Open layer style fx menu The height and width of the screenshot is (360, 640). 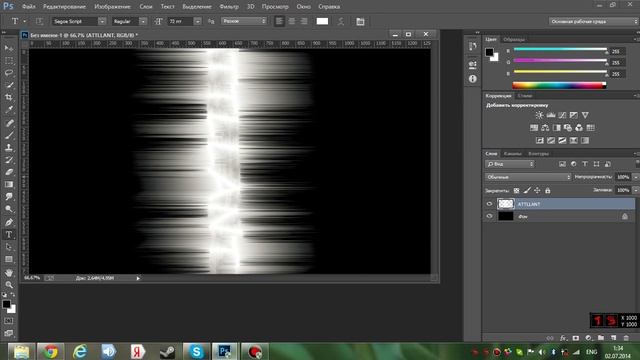pos(563,338)
